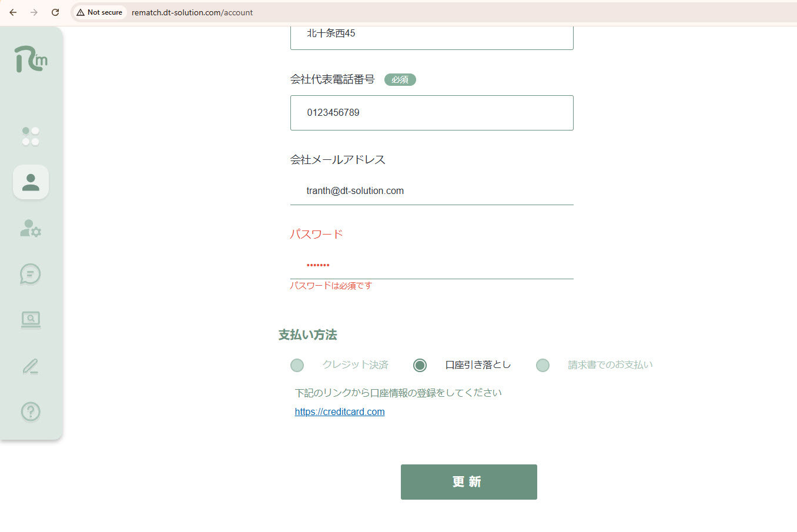Screen dimensions: 797x532
Task: Open the laptop search sidebar icon
Action: click(31, 320)
